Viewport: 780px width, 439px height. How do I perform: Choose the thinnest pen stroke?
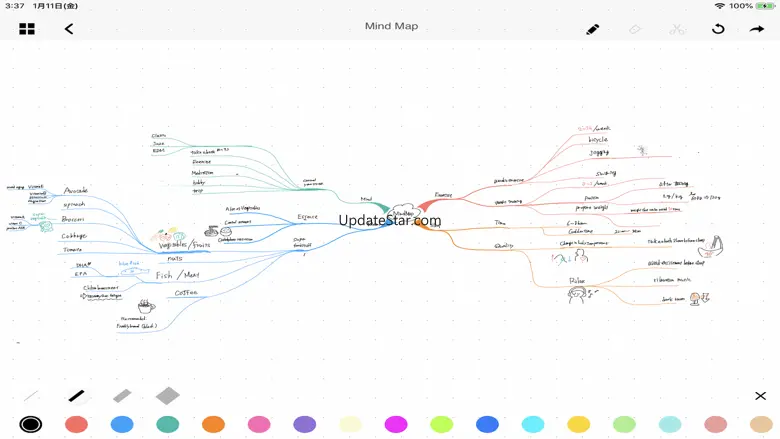click(31, 396)
